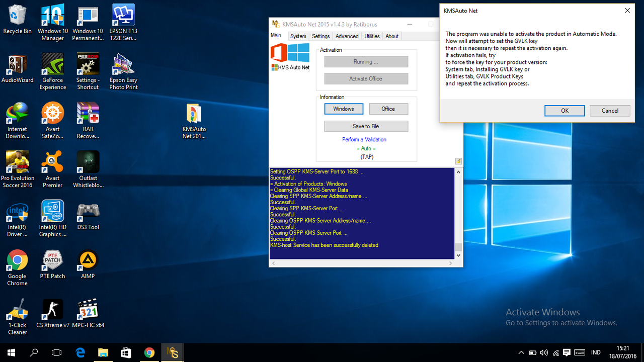
Task: Open EPSON T13 T22E Series shortcut
Action: (123, 23)
